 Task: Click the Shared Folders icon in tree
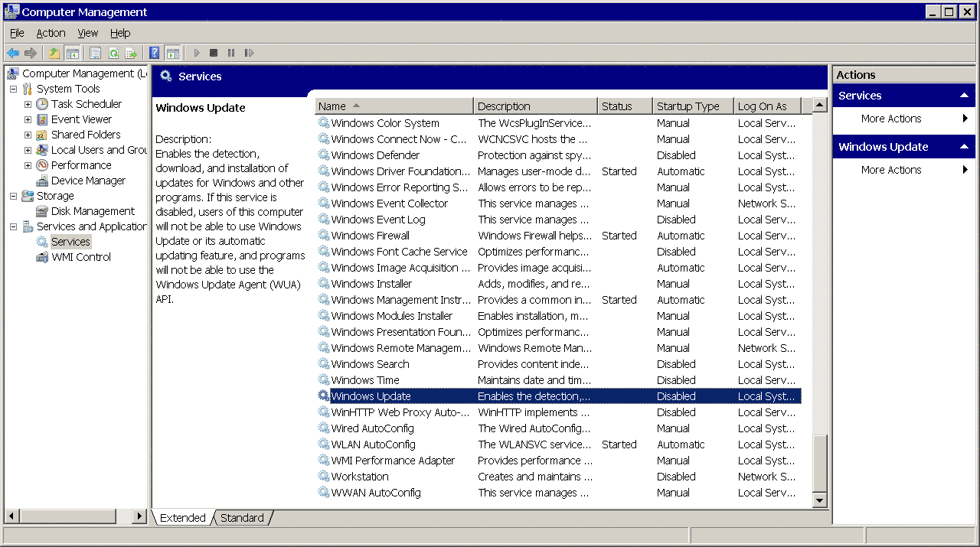[x=42, y=135]
